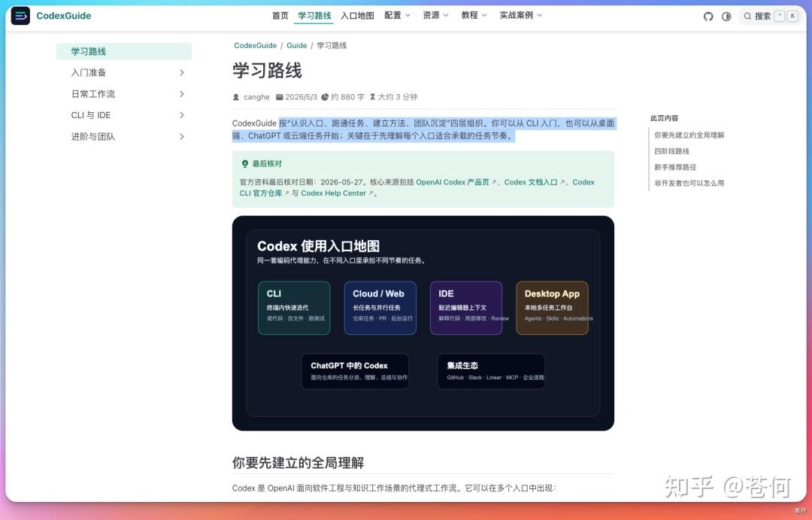Open the GitHub repository icon
Screen dimensions: 812x520
(708, 17)
